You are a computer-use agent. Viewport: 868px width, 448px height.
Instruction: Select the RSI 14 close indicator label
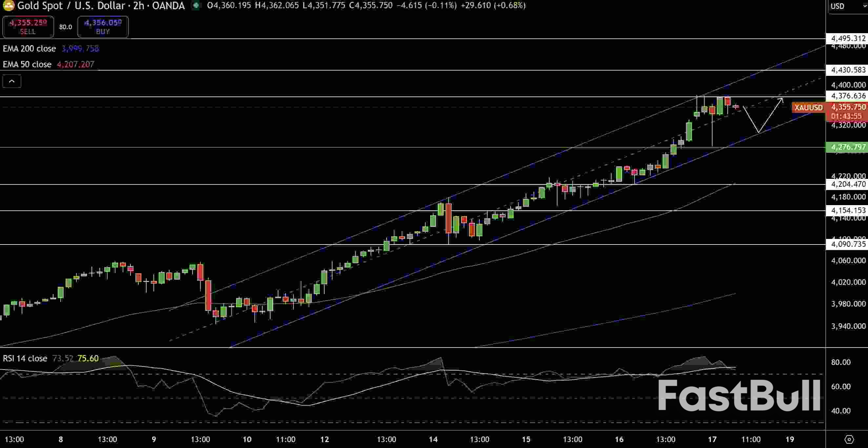pos(25,358)
